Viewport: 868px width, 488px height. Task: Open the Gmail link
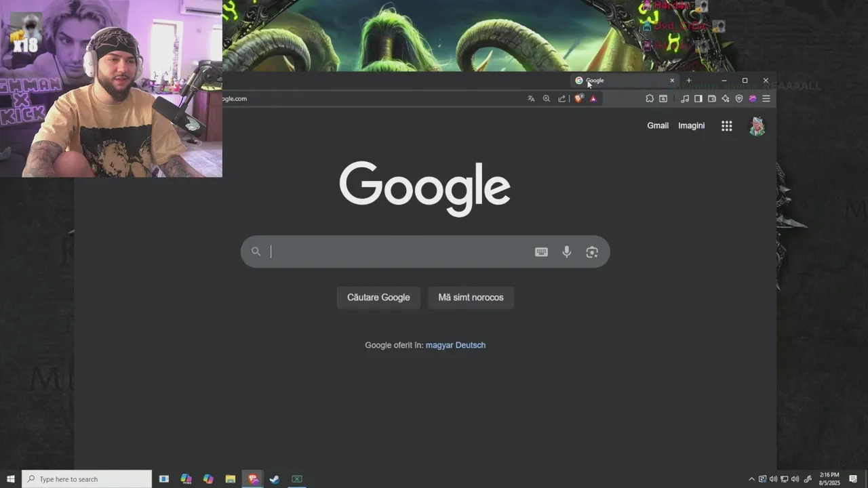coord(658,125)
